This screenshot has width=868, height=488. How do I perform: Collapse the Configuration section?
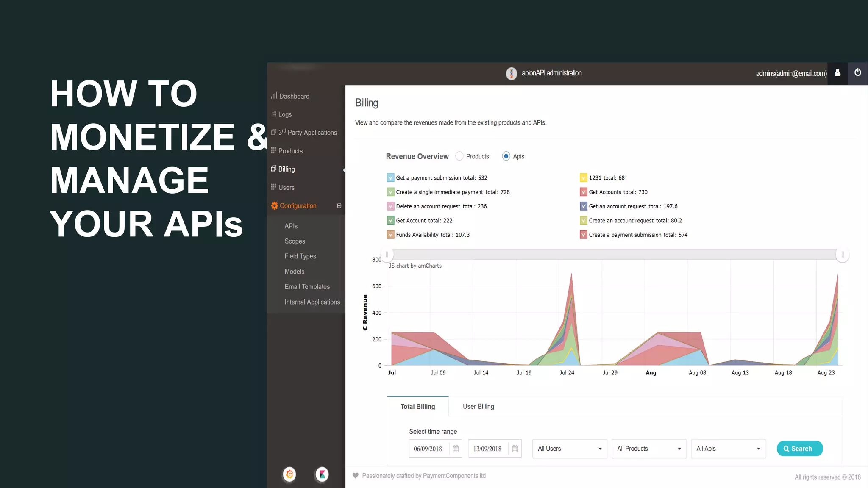(x=339, y=206)
